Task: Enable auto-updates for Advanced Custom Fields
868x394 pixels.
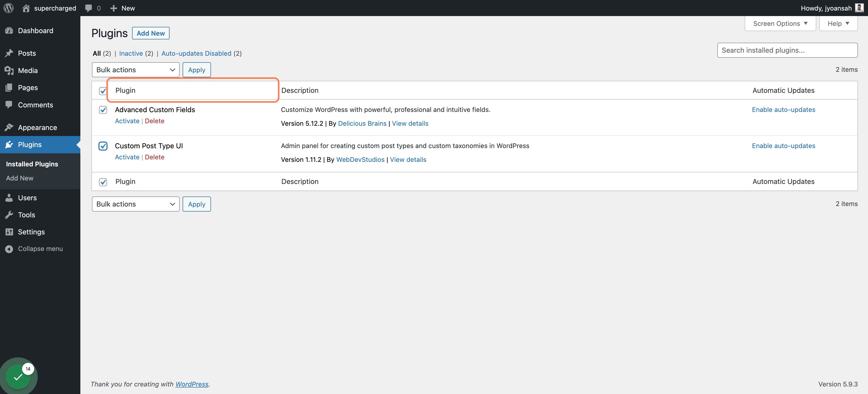Action: (x=783, y=110)
